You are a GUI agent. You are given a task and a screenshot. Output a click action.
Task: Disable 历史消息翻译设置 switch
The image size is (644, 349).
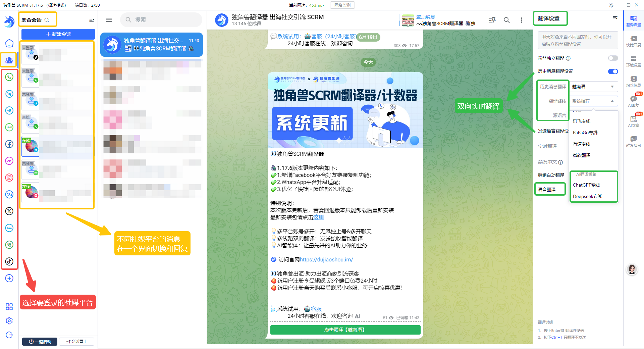(x=613, y=71)
